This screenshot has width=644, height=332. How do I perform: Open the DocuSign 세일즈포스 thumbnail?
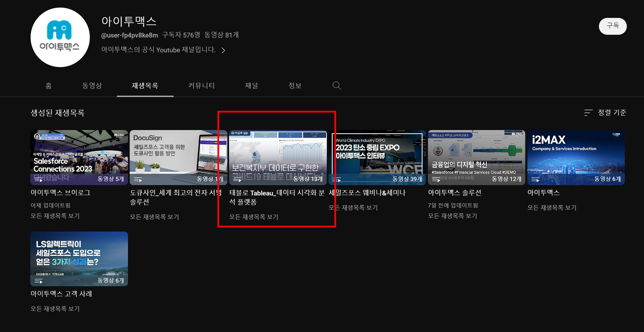coord(179,157)
